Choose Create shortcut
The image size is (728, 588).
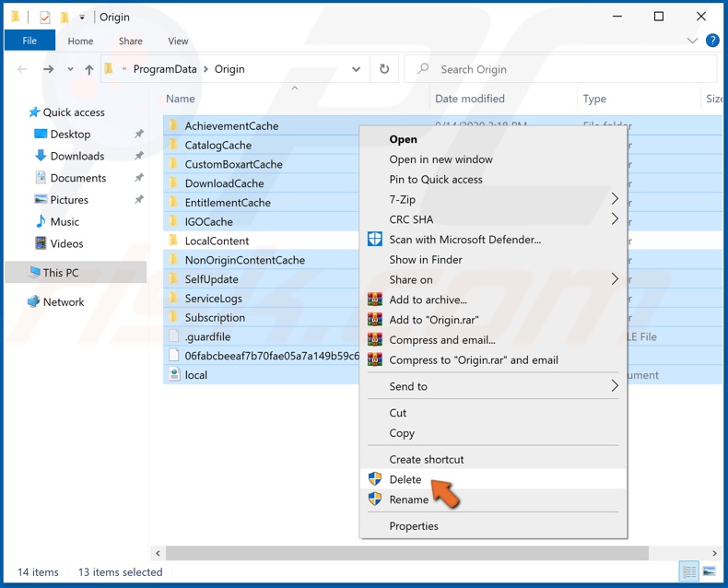click(x=493, y=459)
